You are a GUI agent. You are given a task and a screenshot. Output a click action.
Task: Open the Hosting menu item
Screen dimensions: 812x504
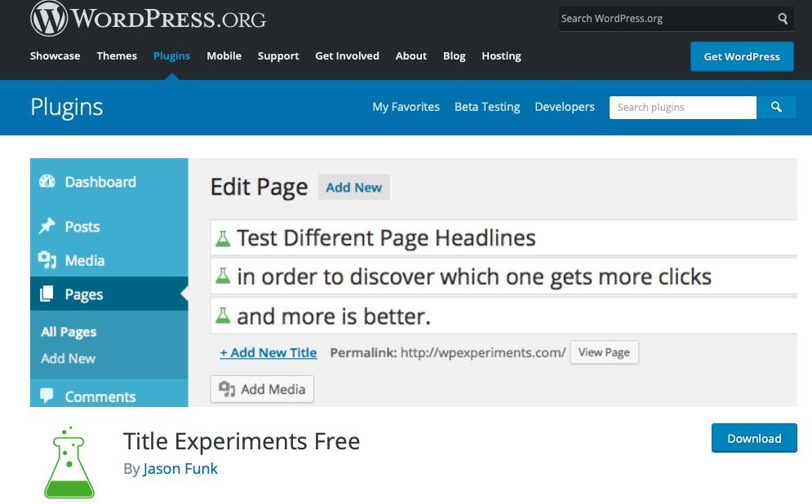(x=501, y=56)
